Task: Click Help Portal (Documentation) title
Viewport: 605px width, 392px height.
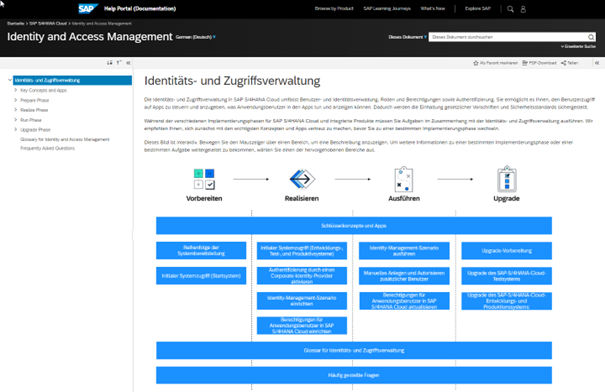Action: click(x=140, y=8)
